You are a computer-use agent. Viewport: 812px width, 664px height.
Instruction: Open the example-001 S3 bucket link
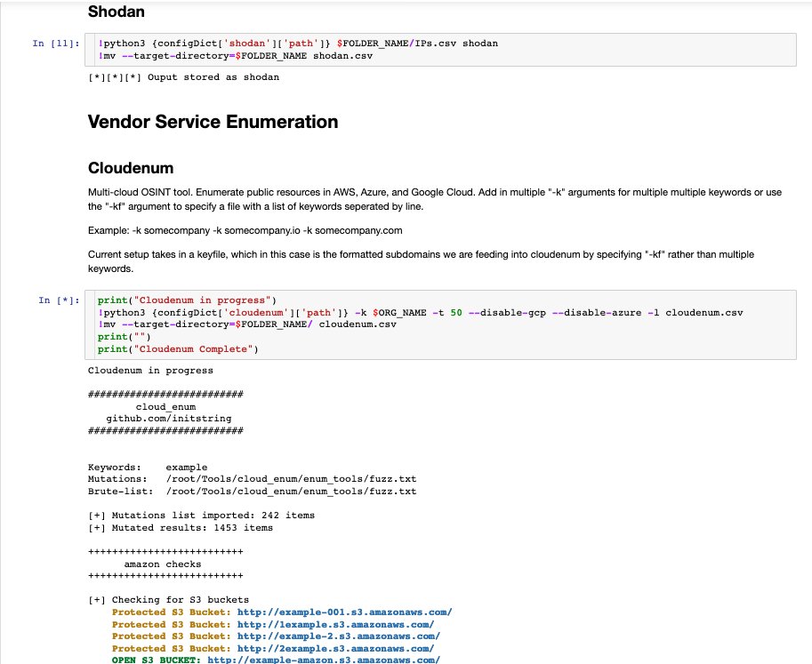tap(344, 612)
